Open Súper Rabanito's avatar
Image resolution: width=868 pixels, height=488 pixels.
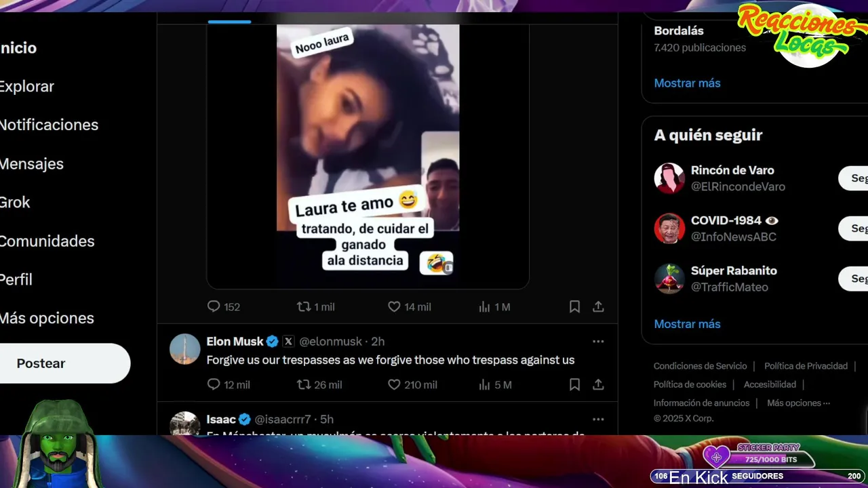(x=669, y=279)
